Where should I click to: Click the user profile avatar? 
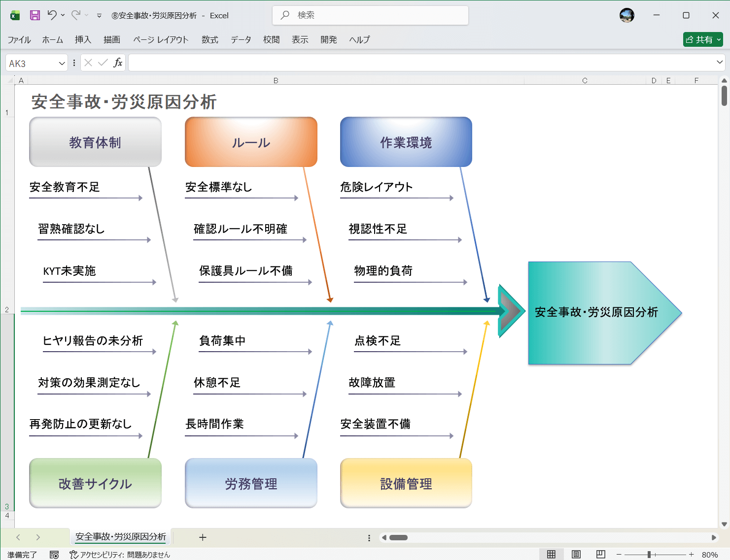pyautogui.click(x=627, y=15)
